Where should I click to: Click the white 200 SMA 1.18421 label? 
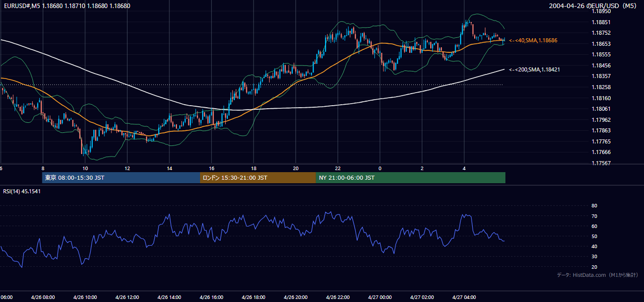(x=534, y=69)
